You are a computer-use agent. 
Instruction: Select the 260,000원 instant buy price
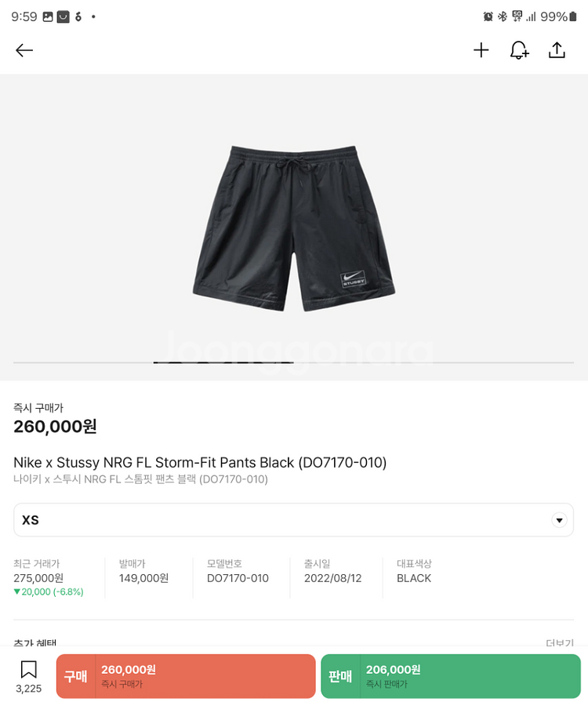tap(55, 427)
